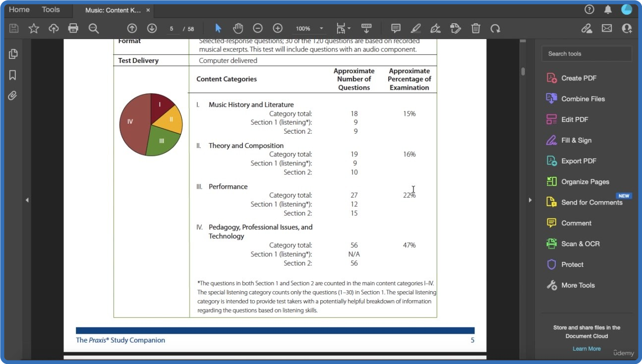642x364 pixels.
Task: Collapse the right tools pane arrow
Action: tap(530, 200)
